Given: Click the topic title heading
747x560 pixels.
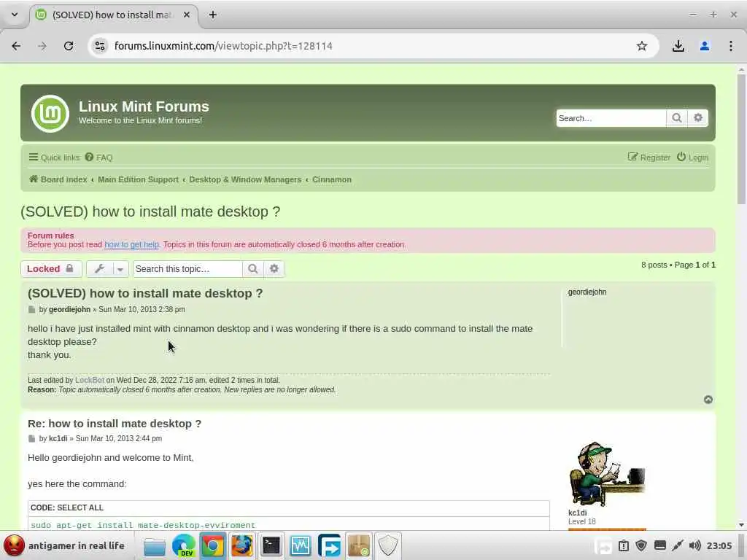Looking at the screenshot, I should tap(150, 212).
